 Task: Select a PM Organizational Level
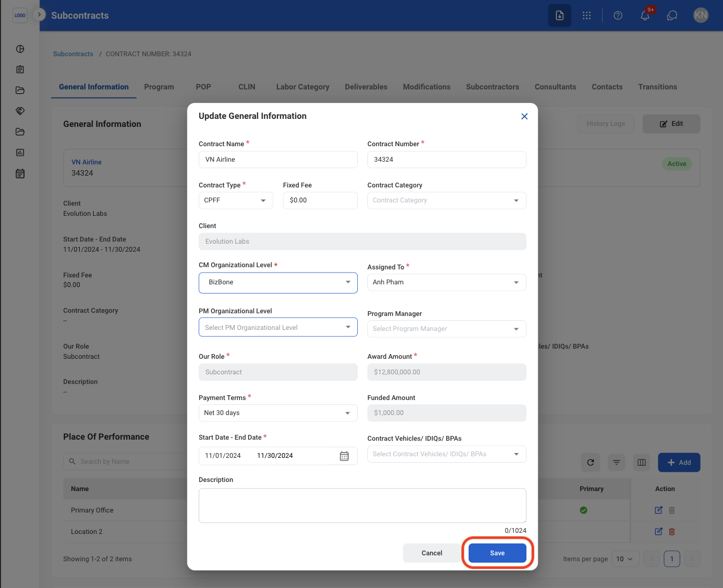coord(278,327)
